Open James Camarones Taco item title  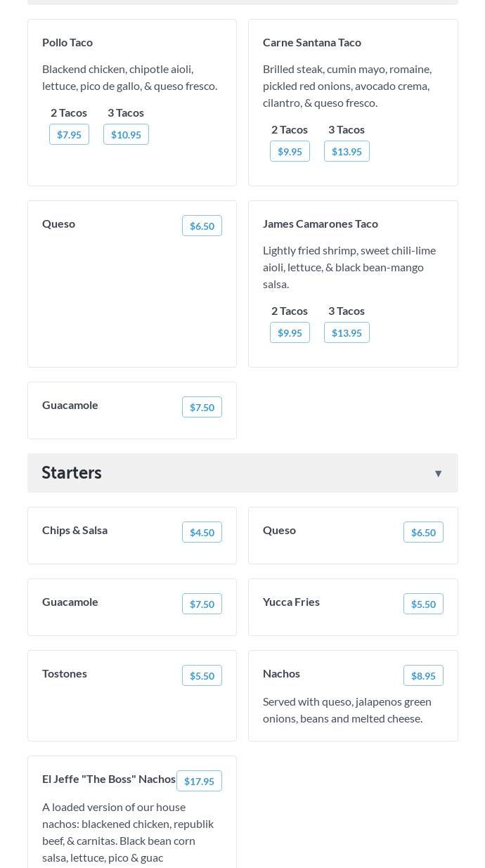321,224
